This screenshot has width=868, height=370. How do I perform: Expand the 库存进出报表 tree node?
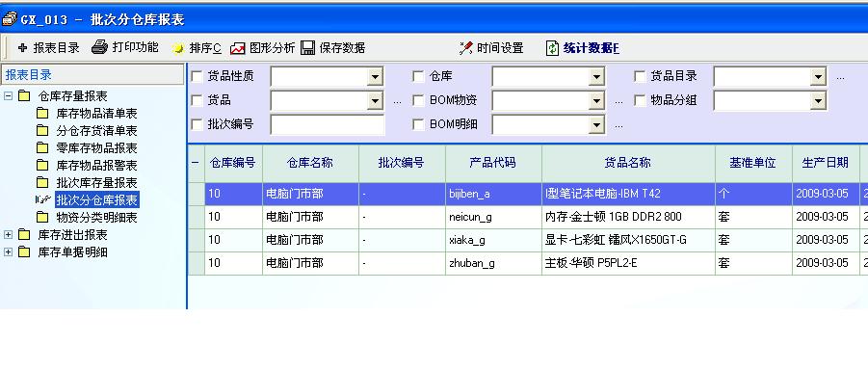tap(8, 235)
